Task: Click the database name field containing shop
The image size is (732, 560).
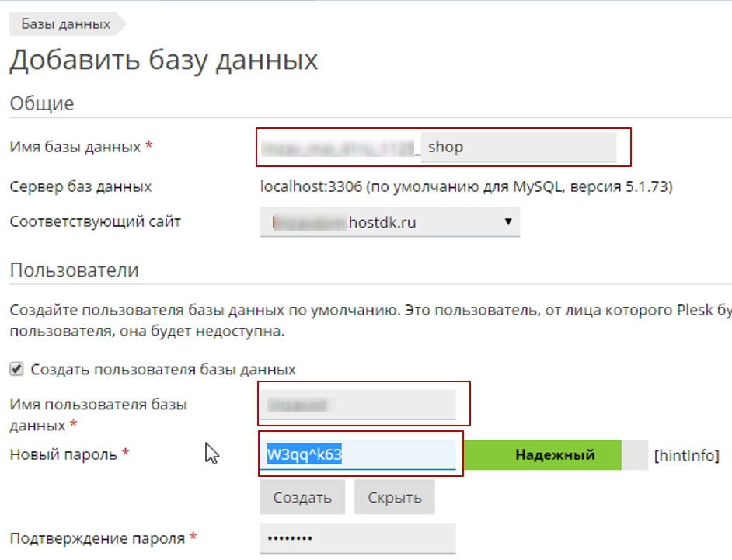Action: tap(518, 147)
